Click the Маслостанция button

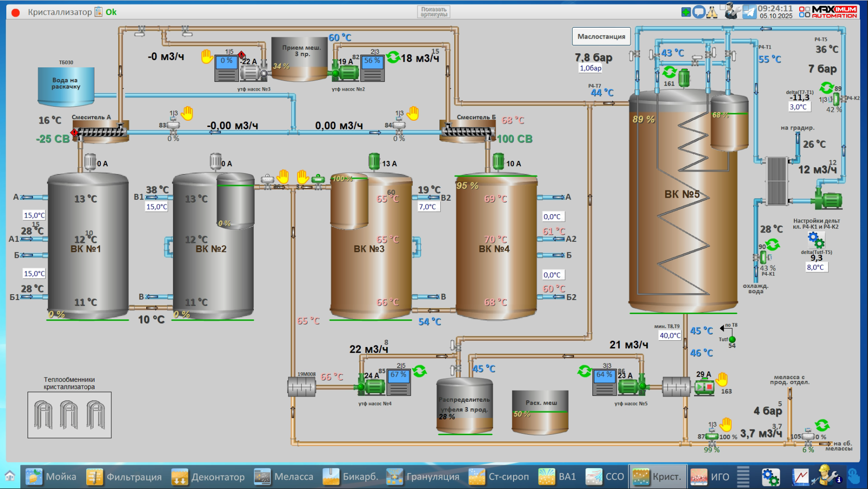click(601, 36)
